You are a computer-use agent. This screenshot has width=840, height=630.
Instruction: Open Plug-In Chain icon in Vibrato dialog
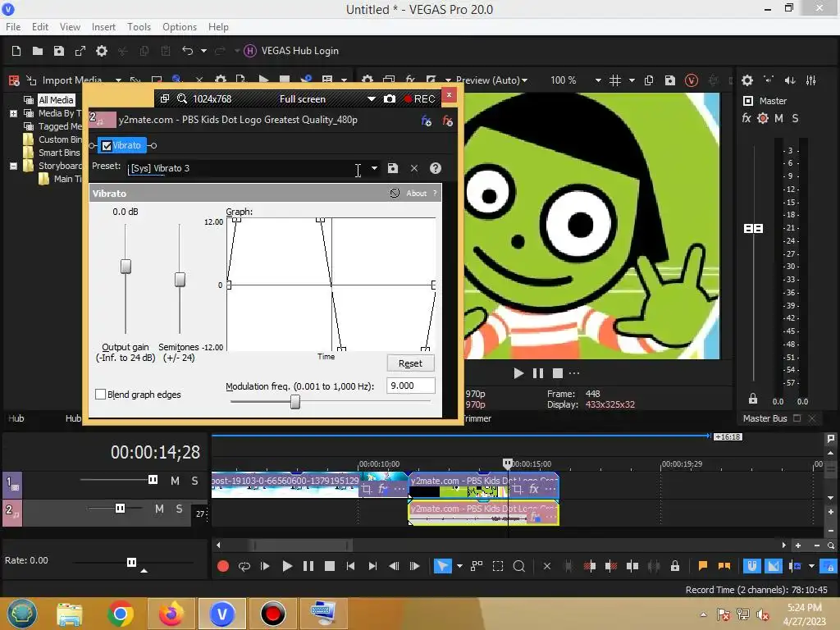coord(427,121)
